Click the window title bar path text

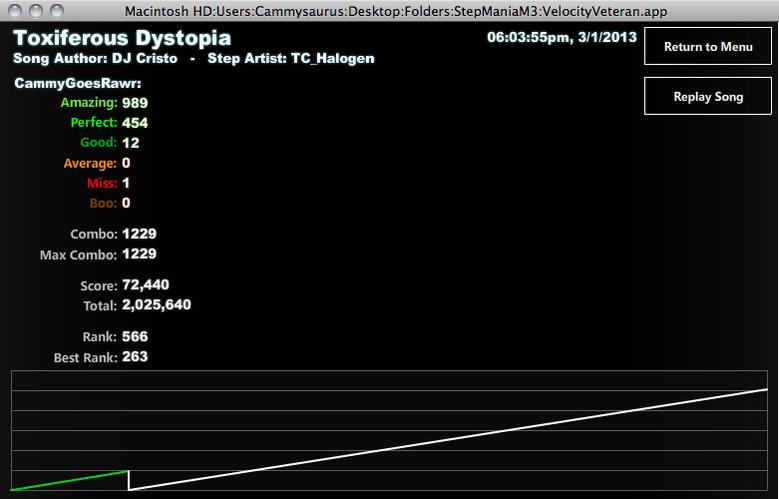[395, 10]
